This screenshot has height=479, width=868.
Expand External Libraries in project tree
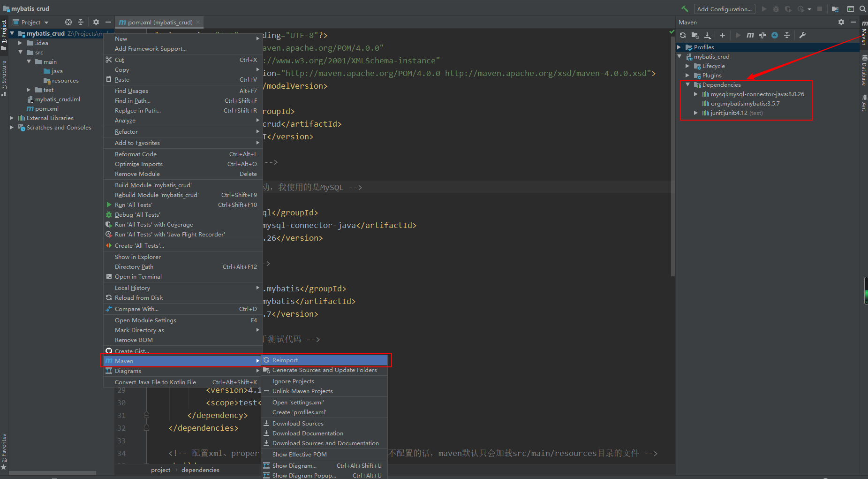(x=12, y=118)
